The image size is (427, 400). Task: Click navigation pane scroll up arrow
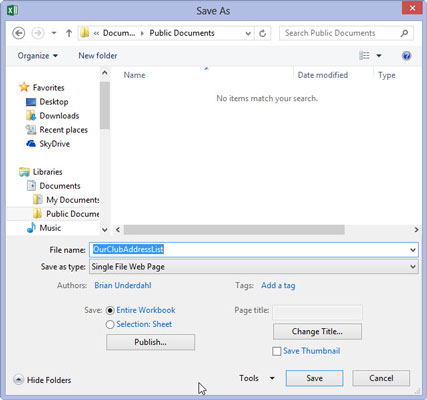point(105,72)
